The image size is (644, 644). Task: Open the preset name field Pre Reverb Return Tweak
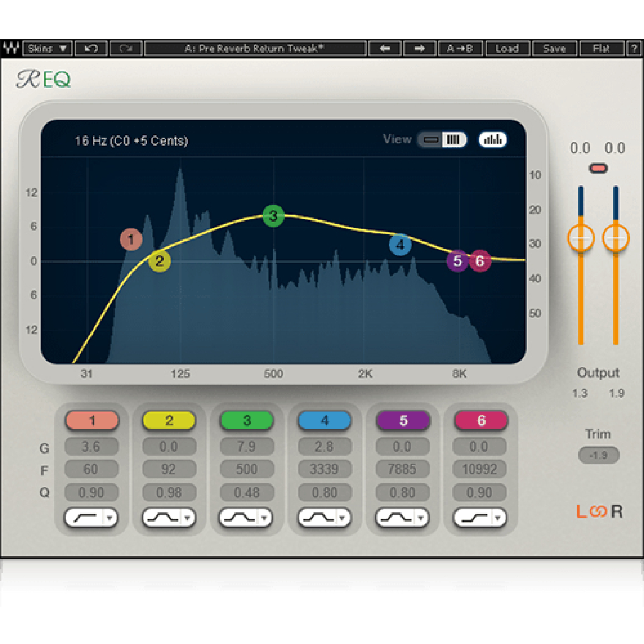tap(255, 48)
